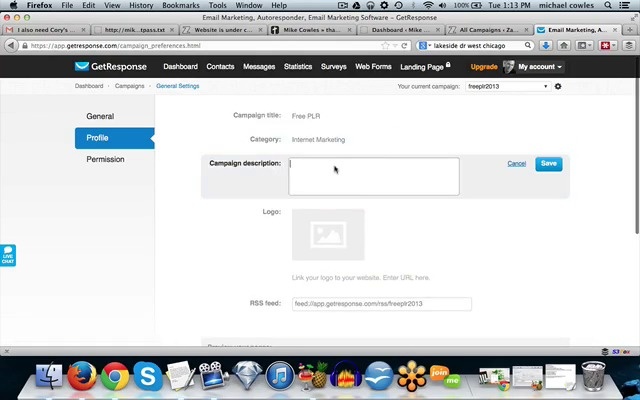640x400 pixels.
Task: Click the Cancel link
Action: tap(516, 164)
